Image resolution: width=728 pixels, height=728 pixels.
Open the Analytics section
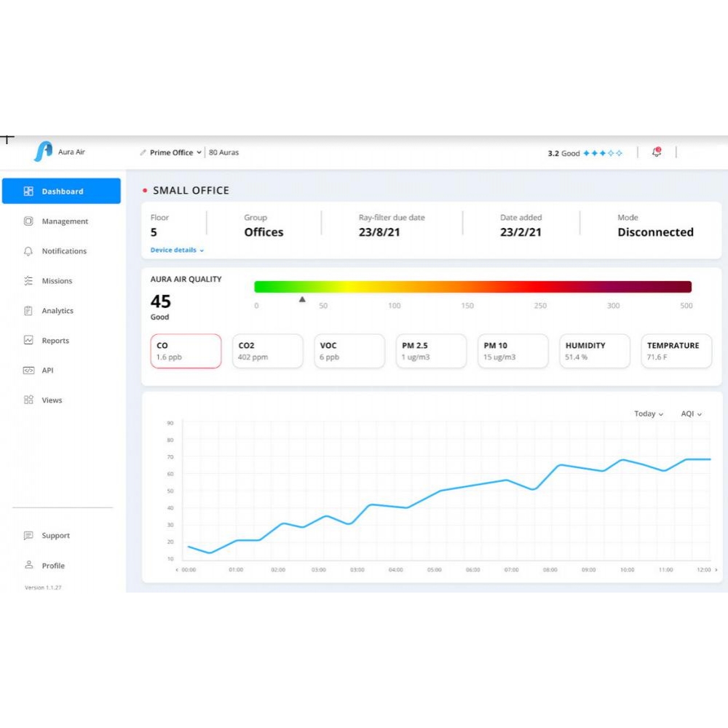click(27, 310)
